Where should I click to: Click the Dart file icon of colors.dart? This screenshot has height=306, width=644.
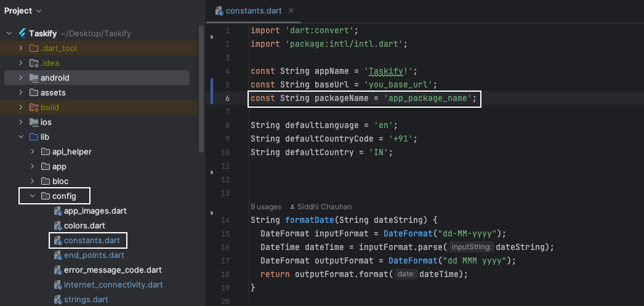pos(58,225)
